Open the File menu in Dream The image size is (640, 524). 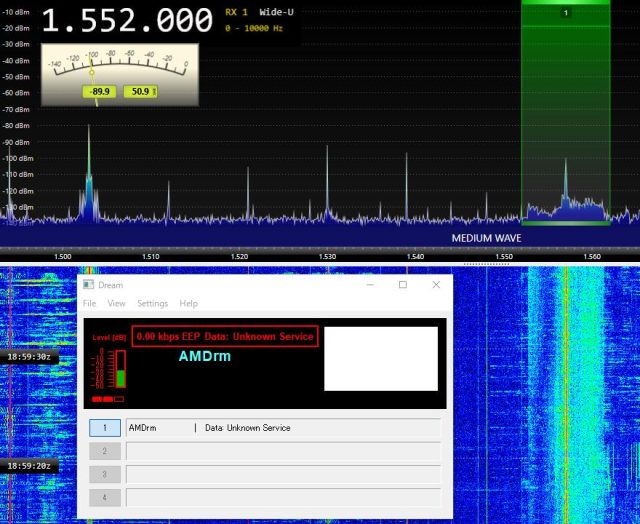(x=90, y=303)
